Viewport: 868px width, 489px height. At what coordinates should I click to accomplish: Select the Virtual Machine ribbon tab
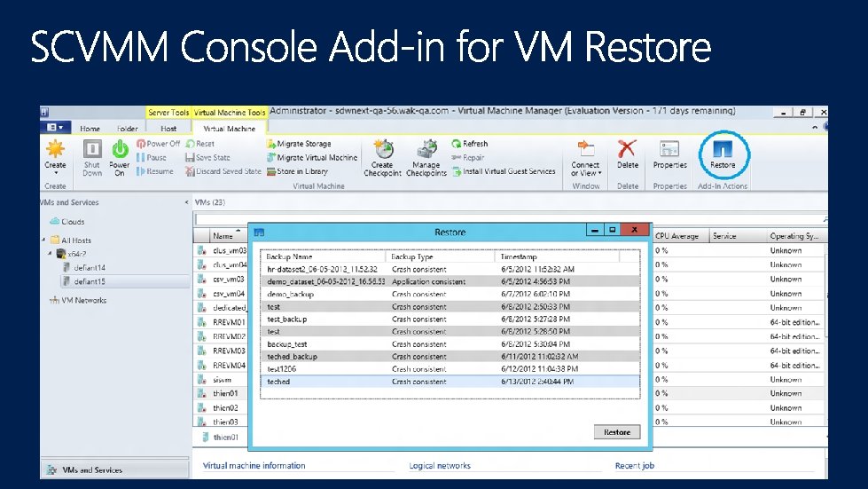point(229,129)
